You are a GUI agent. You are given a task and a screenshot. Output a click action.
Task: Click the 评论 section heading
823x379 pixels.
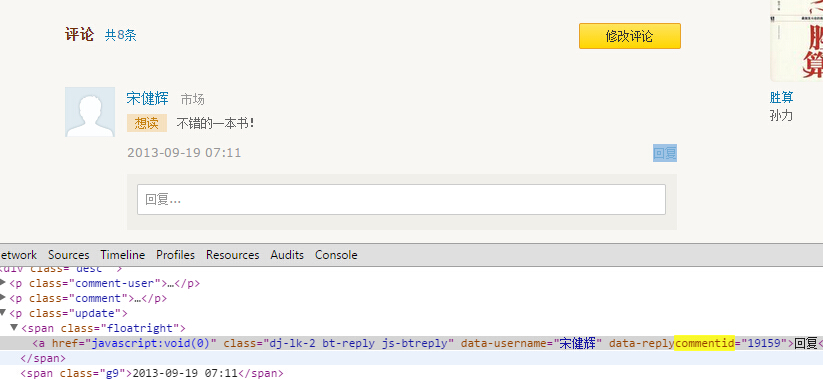[x=80, y=35]
